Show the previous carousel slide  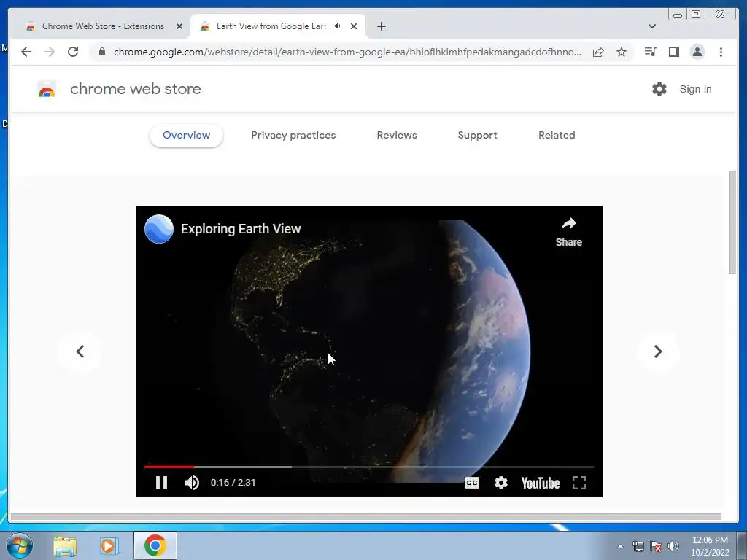pos(80,351)
